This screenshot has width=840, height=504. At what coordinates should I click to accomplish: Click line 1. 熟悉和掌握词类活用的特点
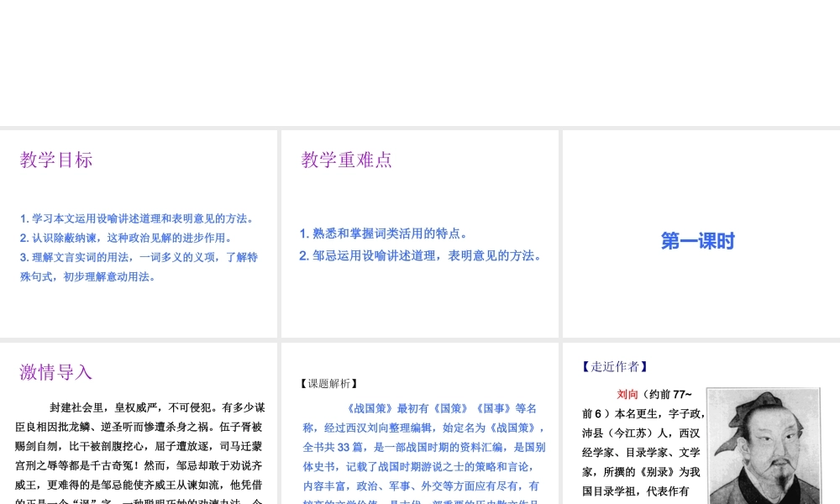point(386,234)
